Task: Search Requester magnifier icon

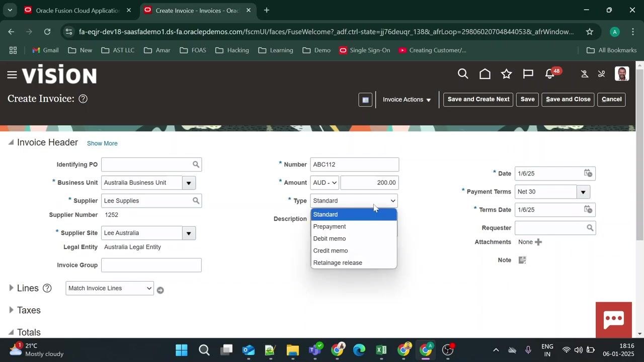Action: click(590, 228)
